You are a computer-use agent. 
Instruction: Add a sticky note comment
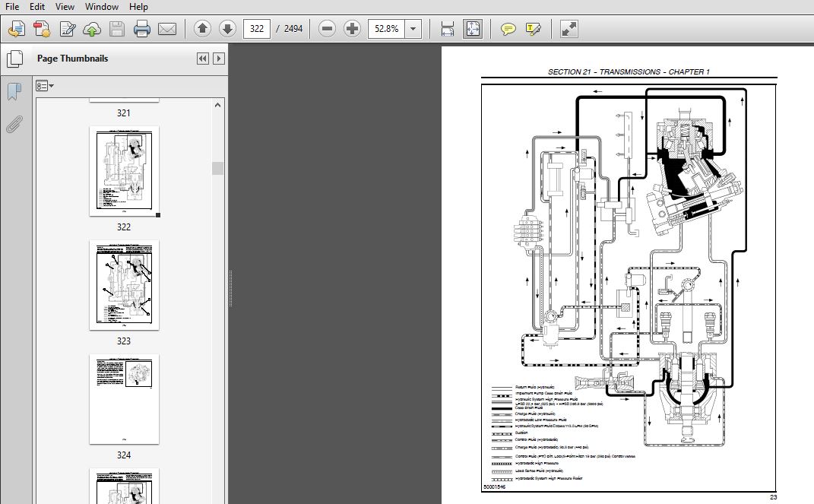508,29
